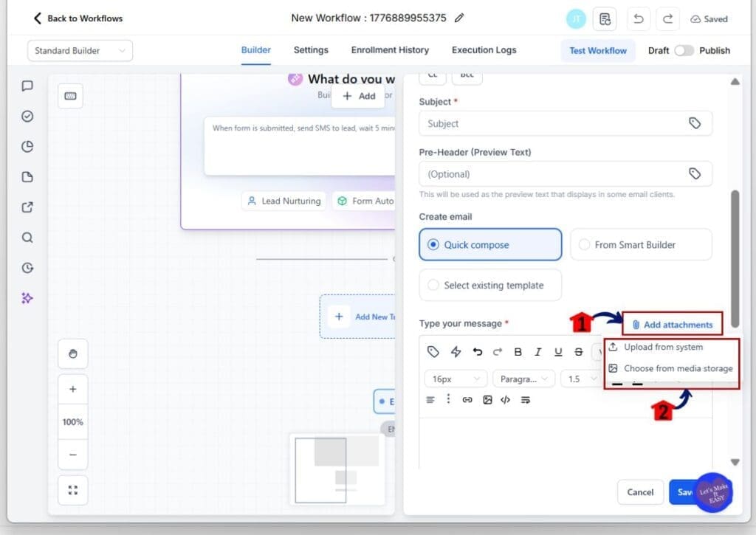Insert custom value tag in message toolbar
The width and height of the screenshot is (756, 535).
tap(433, 352)
